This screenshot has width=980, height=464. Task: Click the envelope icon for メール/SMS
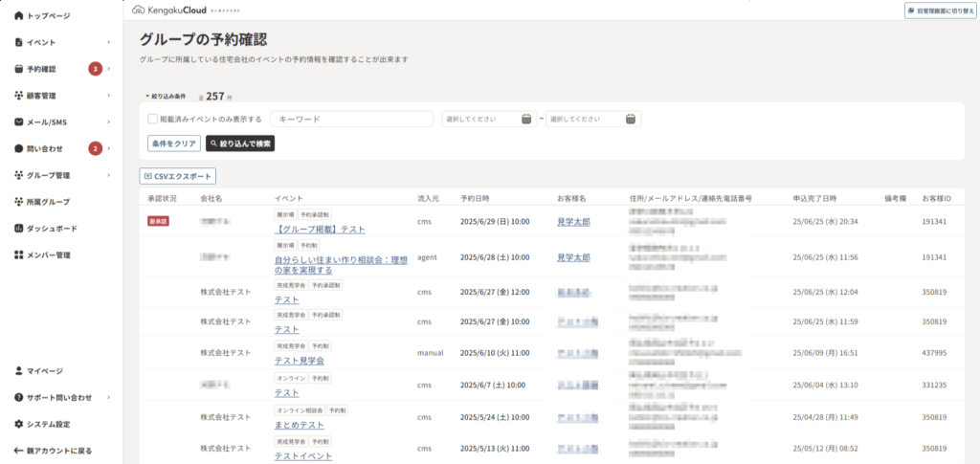click(x=19, y=122)
